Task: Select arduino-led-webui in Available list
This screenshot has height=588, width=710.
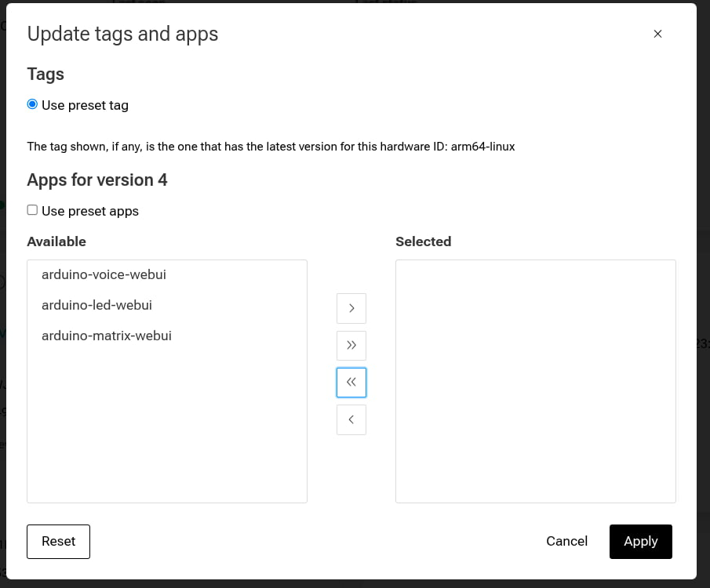Action: pyautogui.click(x=96, y=305)
